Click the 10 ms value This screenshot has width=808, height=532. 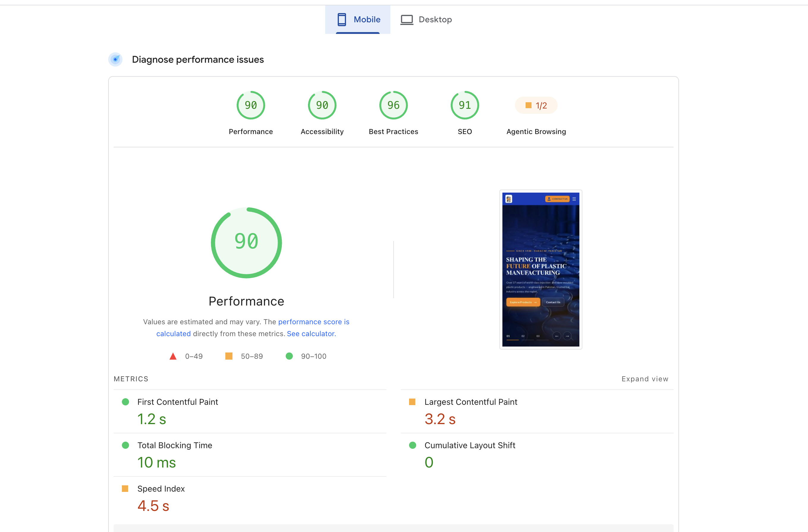pos(156,463)
